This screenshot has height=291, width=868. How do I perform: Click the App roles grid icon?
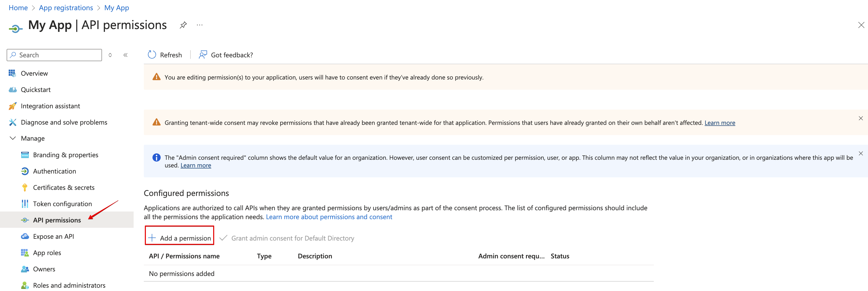[25, 253]
